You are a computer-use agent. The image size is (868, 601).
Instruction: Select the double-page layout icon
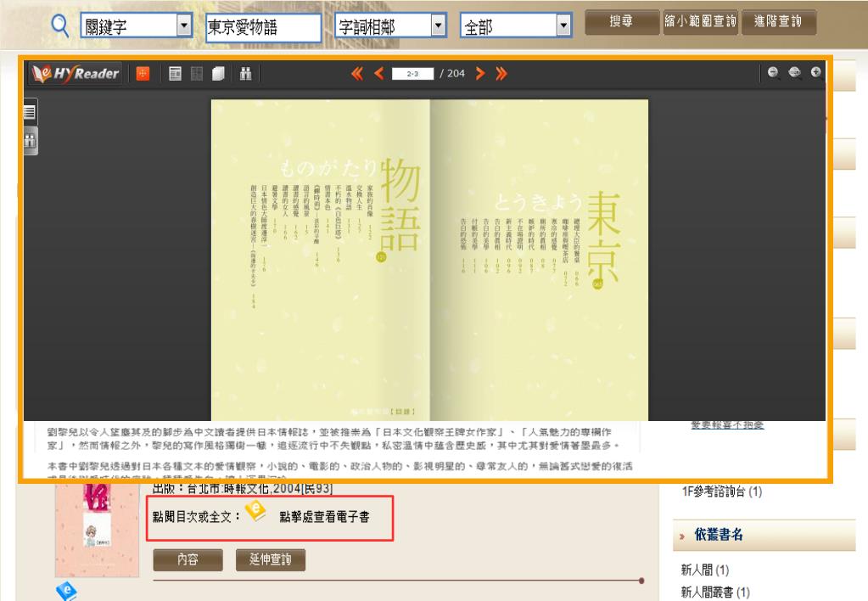pyautogui.click(x=218, y=73)
